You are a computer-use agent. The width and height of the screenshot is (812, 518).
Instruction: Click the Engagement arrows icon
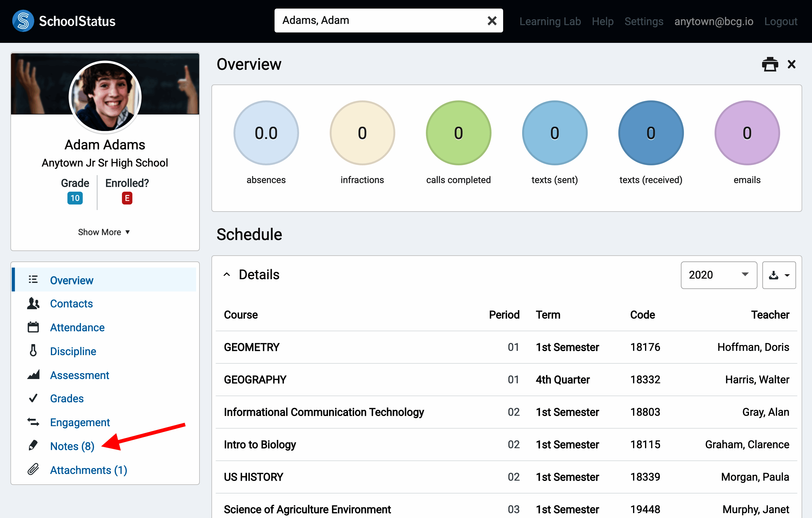(x=33, y=422)
